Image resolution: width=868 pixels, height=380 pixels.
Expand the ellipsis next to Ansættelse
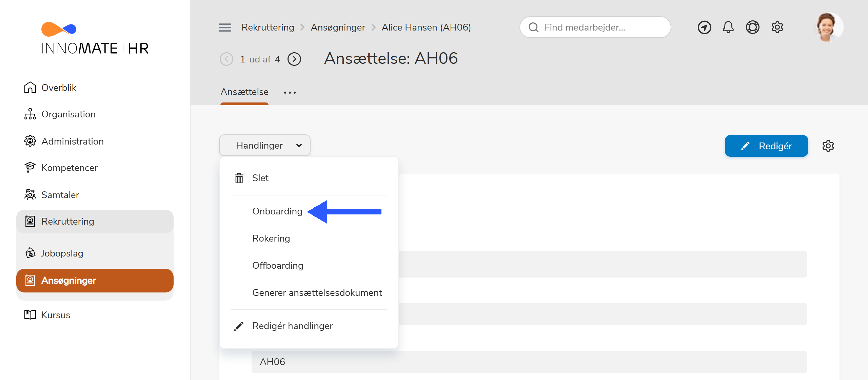point(290,92)
